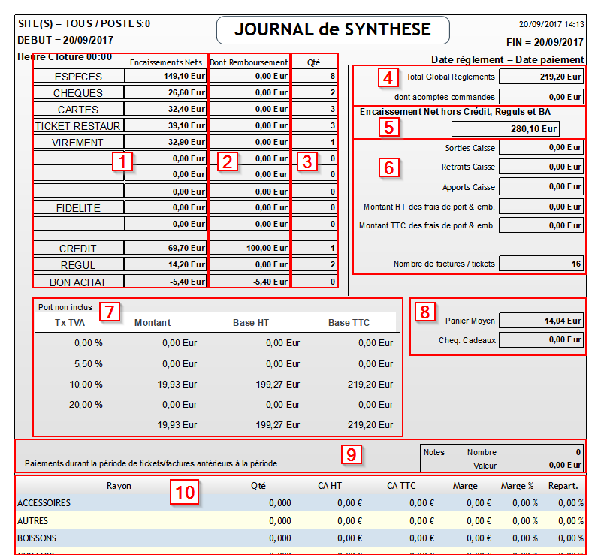Click callout marker 6 in the caisse section
The image size is (601, 555).
point(388,167)
